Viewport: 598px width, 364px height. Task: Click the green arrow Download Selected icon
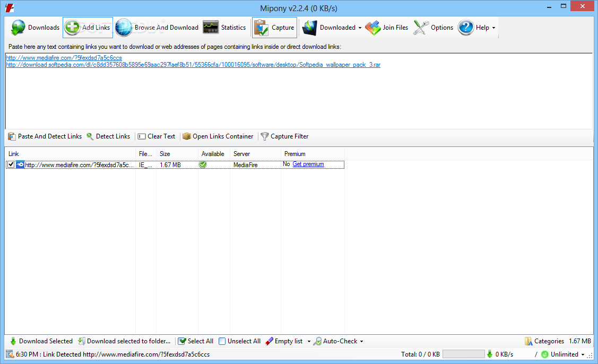pos(13,341)
